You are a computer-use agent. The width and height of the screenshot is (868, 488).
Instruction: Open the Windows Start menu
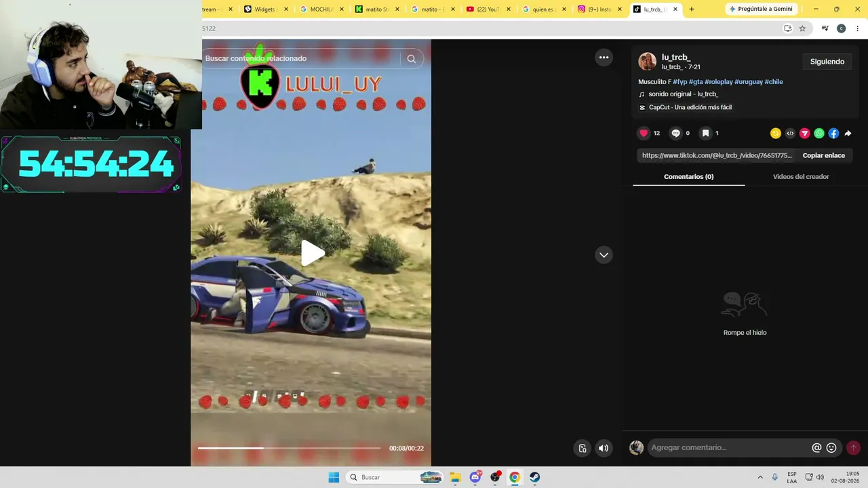point(334,477)
